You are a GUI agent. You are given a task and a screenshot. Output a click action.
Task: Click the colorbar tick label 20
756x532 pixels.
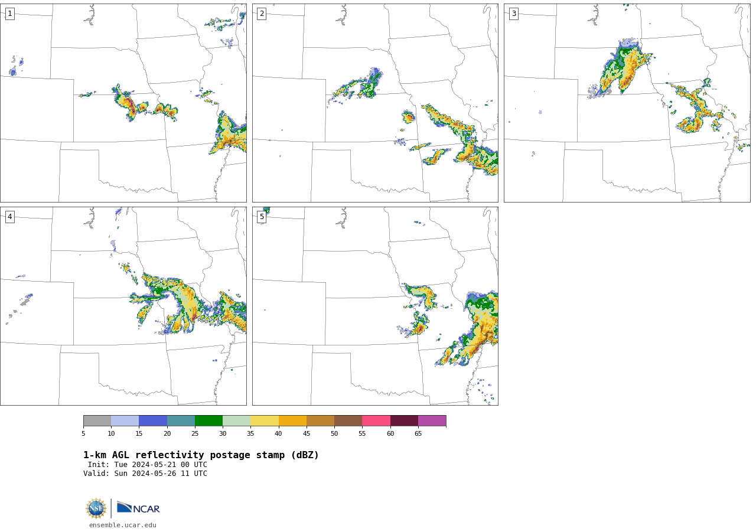[167, 434]
